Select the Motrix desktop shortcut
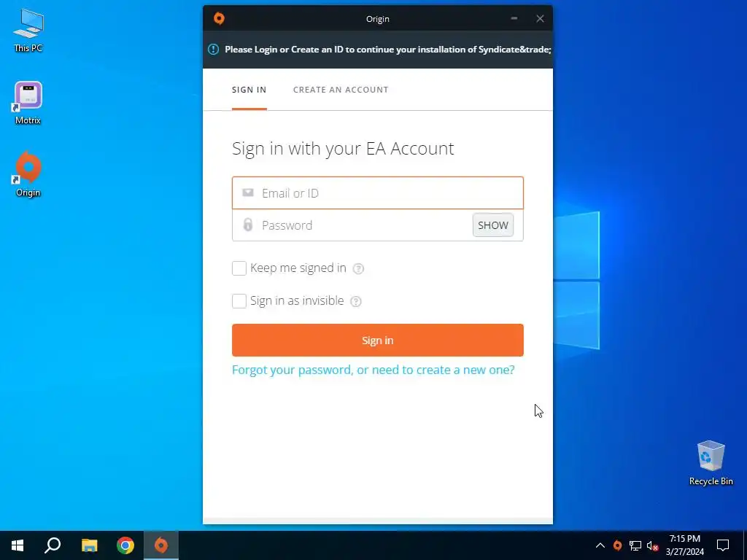 pos(28,103)
